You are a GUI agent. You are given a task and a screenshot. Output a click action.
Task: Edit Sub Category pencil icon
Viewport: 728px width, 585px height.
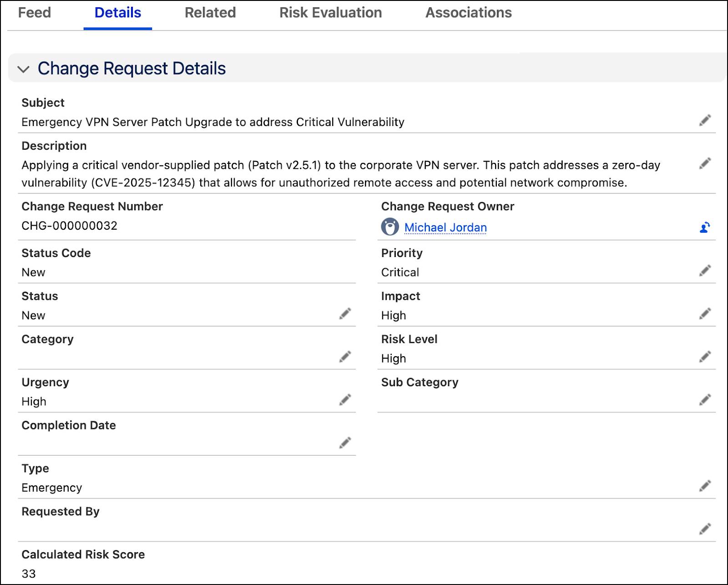click(x=705, y=400)
